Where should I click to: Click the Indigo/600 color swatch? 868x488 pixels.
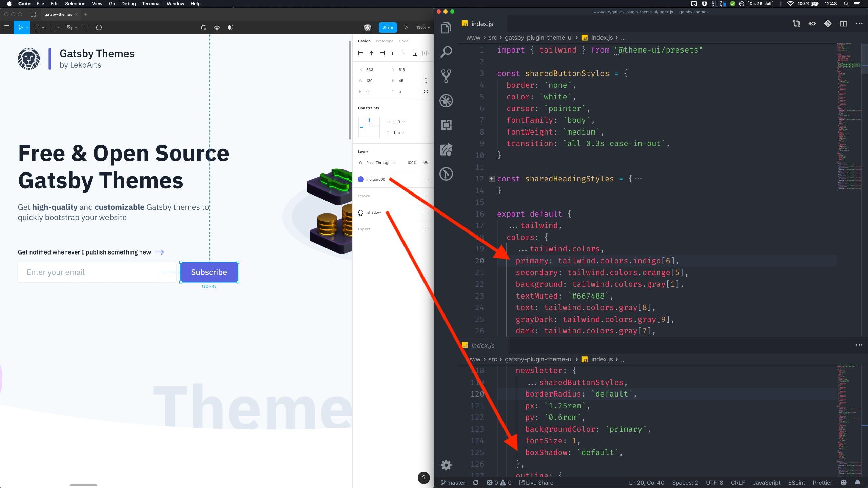coord(361,179)
